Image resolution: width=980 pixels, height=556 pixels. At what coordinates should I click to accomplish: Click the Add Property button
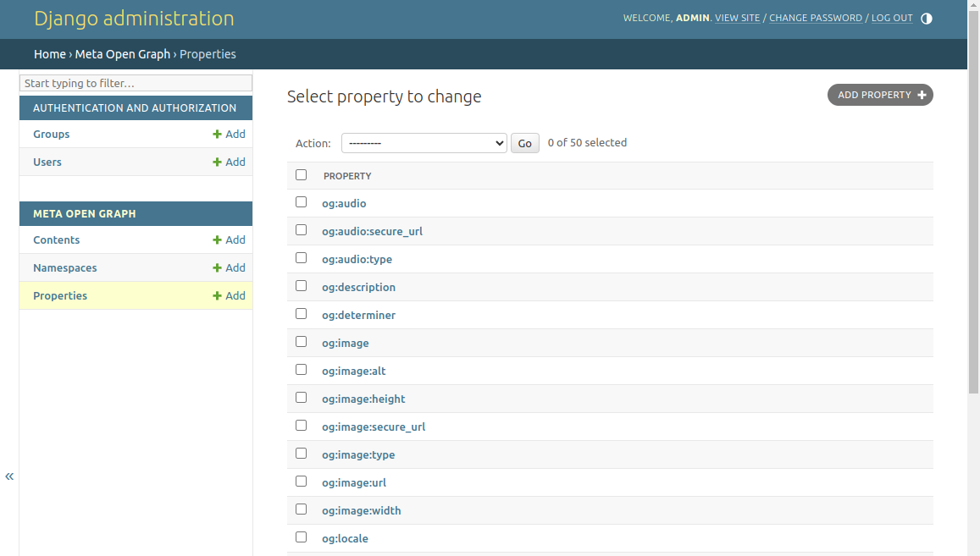click(880, 95)
